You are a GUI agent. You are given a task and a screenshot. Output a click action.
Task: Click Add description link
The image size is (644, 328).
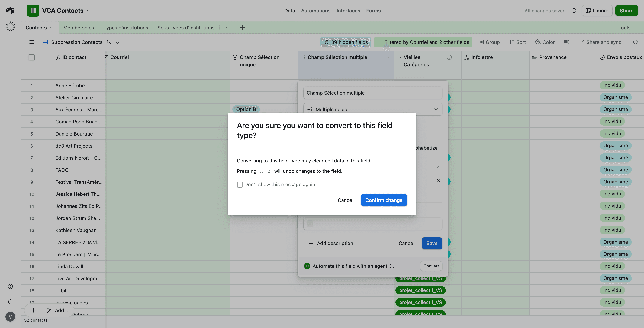(331, 243)
